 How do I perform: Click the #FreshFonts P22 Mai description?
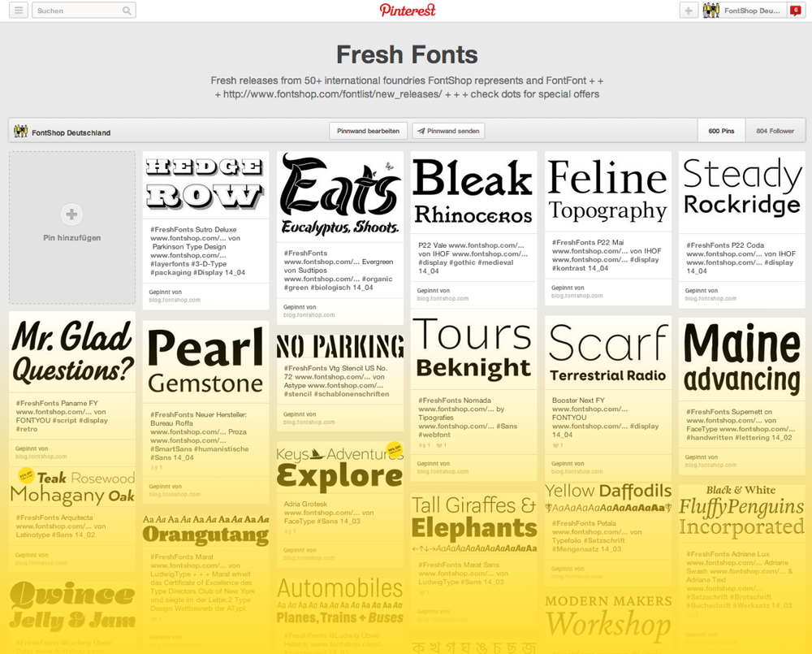coord(607,255)
